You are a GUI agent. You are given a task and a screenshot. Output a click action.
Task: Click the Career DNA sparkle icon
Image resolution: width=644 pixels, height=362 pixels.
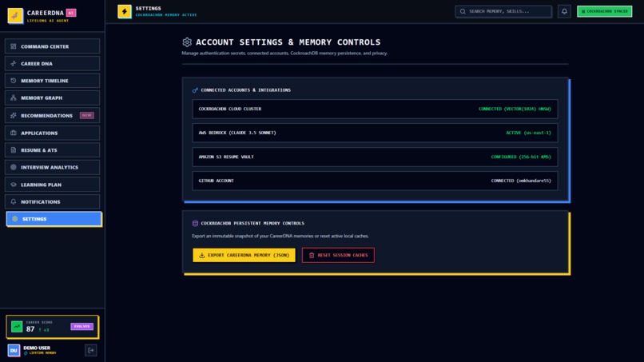(x=14, y=64)
